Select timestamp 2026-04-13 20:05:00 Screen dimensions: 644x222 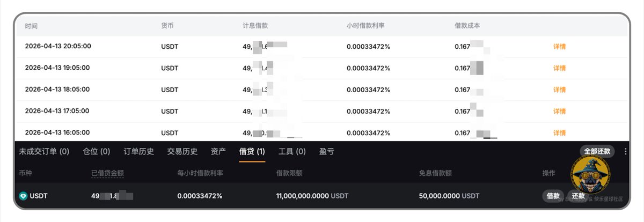[57, 46]
